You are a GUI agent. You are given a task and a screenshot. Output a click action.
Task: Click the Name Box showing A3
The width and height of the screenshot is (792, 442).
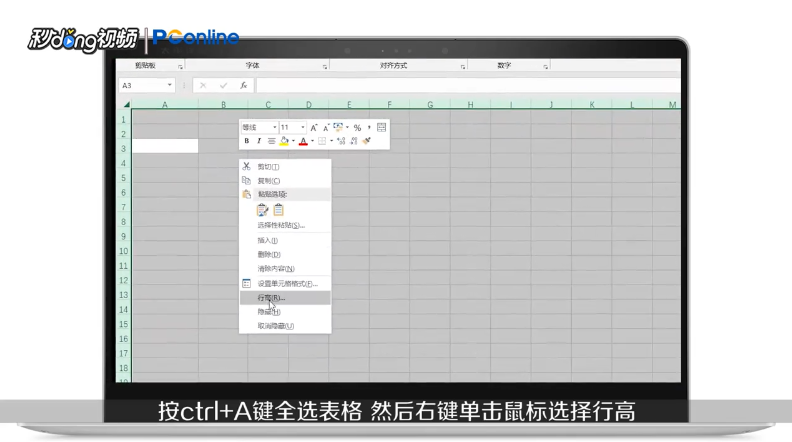point(146,85)
